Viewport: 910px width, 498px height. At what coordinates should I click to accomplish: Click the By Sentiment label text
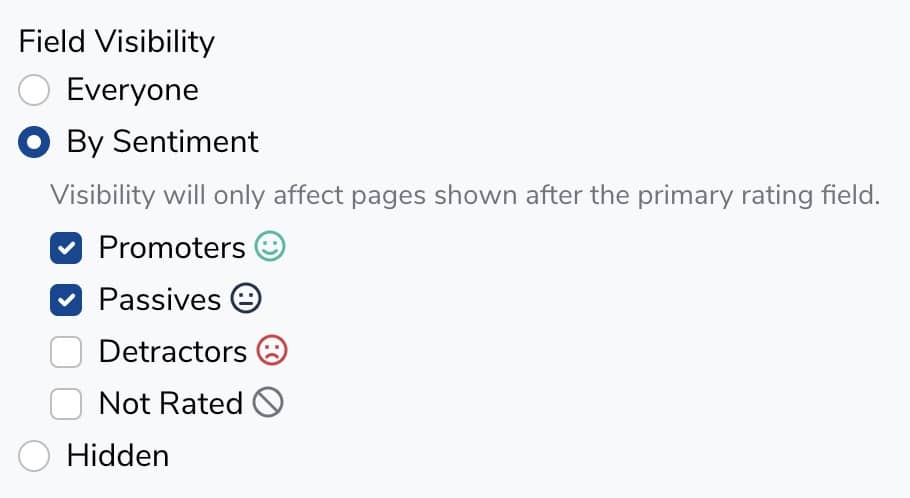coord(162,142)
